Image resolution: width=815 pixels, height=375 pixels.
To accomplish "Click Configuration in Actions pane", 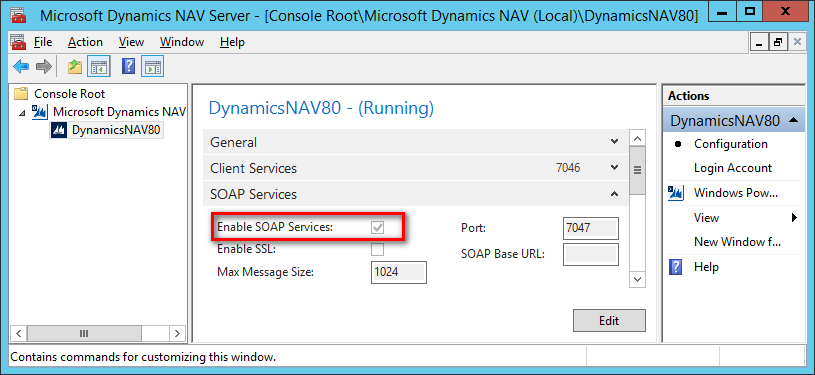I will [x=731, y=144].
